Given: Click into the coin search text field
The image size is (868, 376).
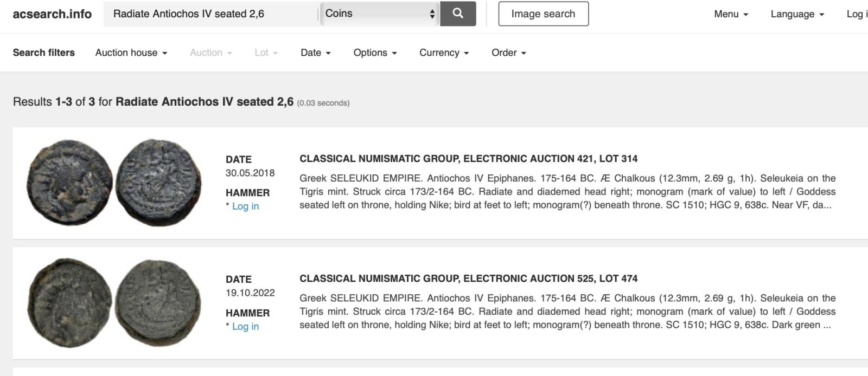Looking at the screenshot, I should pos(210,14).
